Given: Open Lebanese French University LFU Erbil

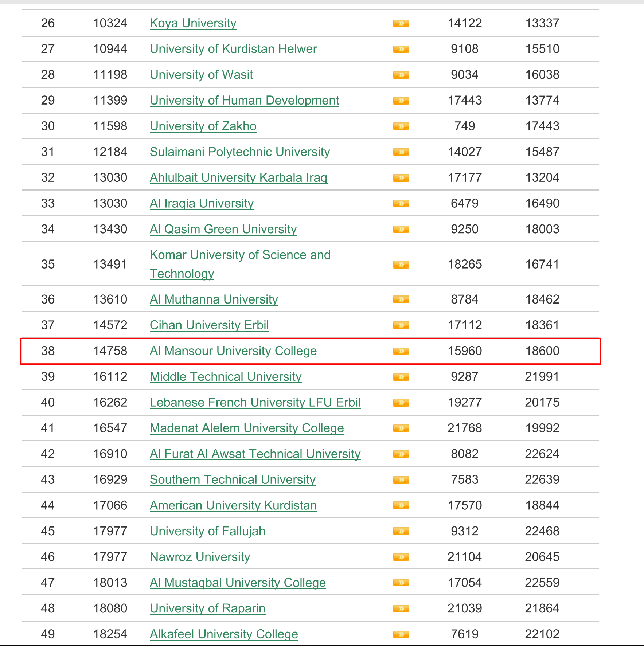Looking at the screenshot, I should [255, 402].
